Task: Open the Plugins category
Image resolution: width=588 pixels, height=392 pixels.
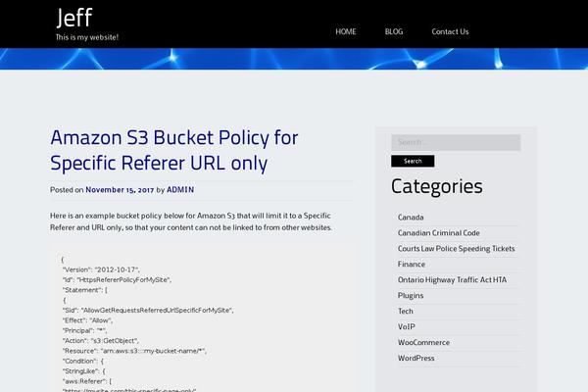Action: click(x=411, y=296)
